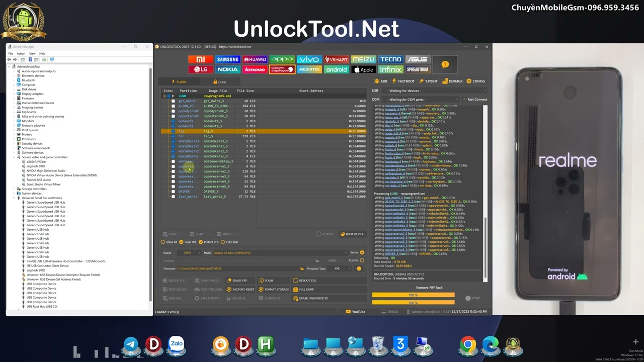Select the Tecno brand logo
Image resolution: width=644 pixels, height=362 pixels.
click(x=390, y=59)
